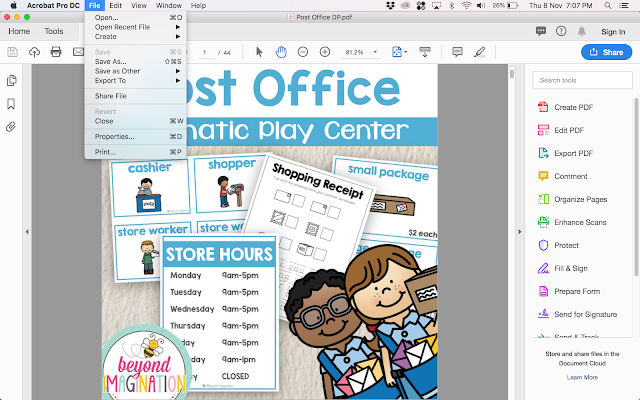Open the Send for Signature tool
Image resolution: width=640 pixels, height=400 pixels.
pos(585,314)
